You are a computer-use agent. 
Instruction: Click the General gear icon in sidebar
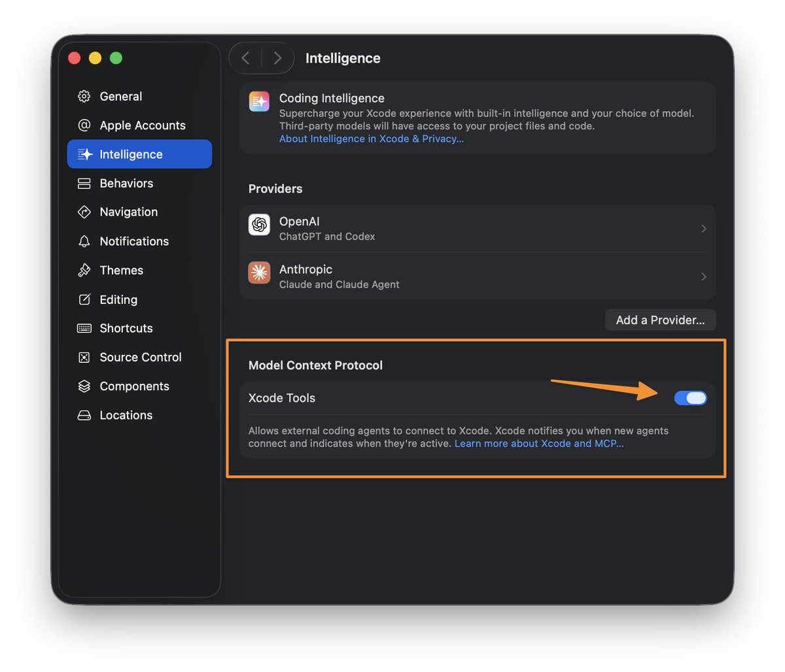coord(84,96)
